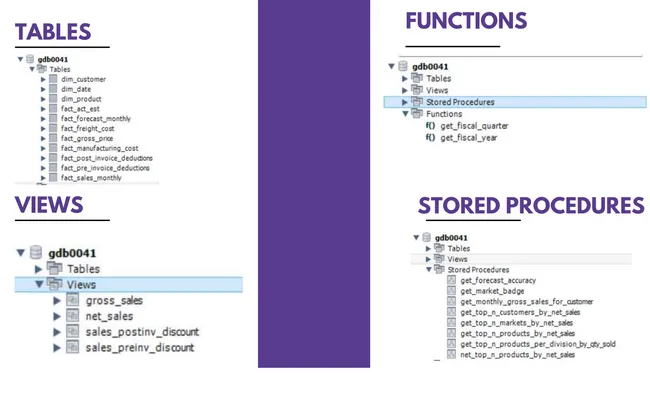Click the get_forecast_accuracy procedure icon
650x396 pixels.
451,280
